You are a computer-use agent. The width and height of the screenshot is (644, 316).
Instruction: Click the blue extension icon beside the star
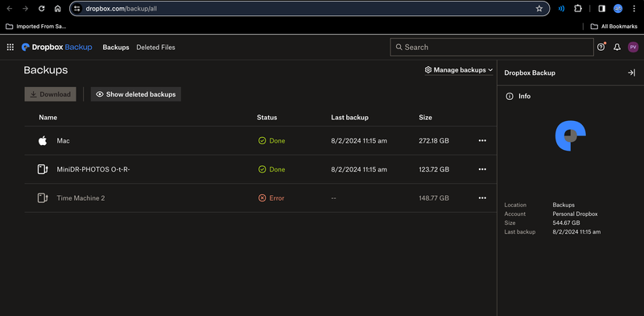[x=561, y=9]
